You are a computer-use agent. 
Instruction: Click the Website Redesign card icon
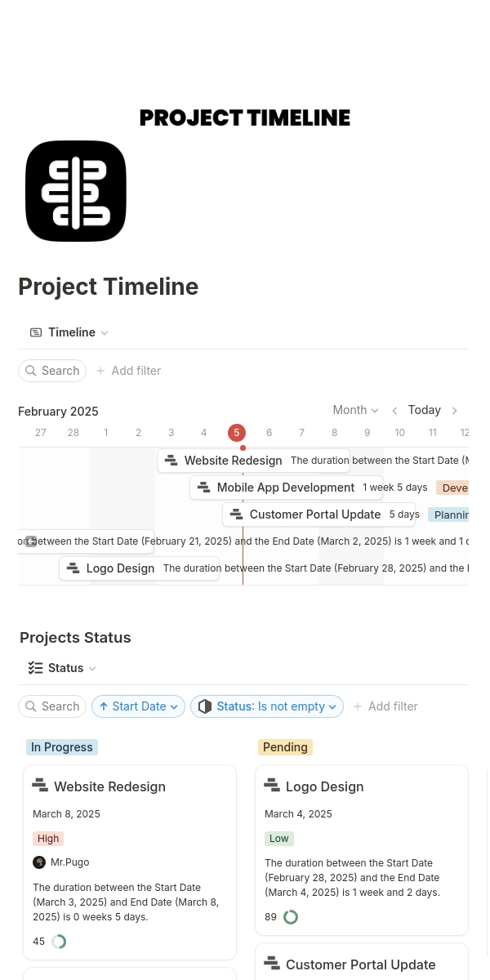[40, 786]
